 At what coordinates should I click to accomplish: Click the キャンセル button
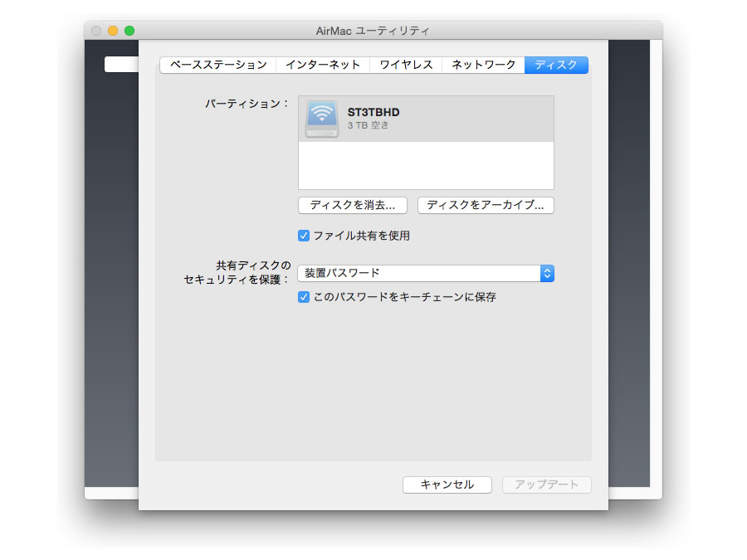(447, 485)
